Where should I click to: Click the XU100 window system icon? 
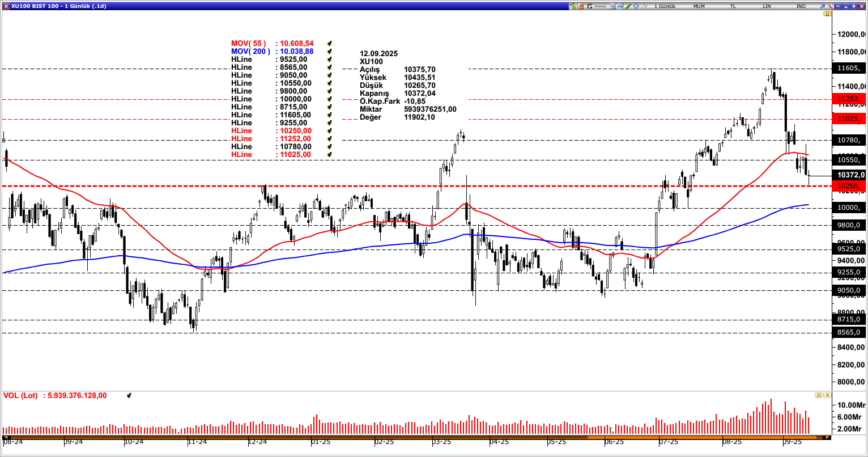[6, 6]
